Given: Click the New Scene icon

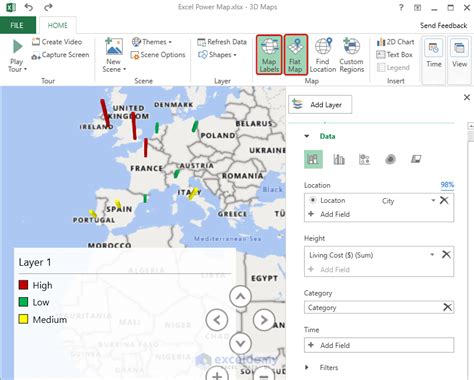Looking at the screenshot, I should point(114,47).
